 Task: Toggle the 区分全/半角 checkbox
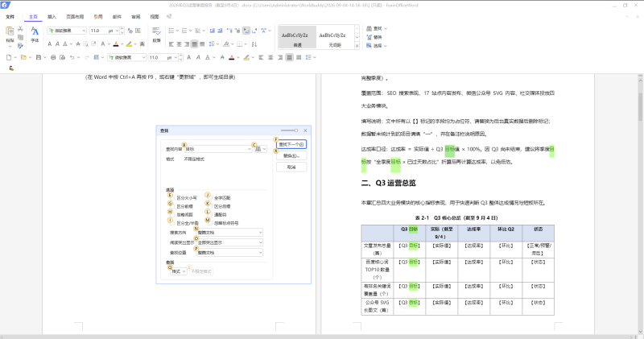pos(172,223)
